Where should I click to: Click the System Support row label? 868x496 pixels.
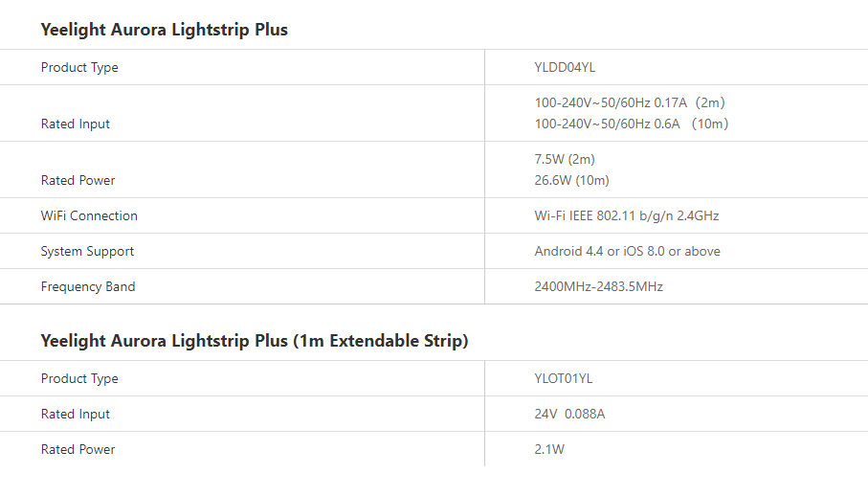(x=87, y=251)
